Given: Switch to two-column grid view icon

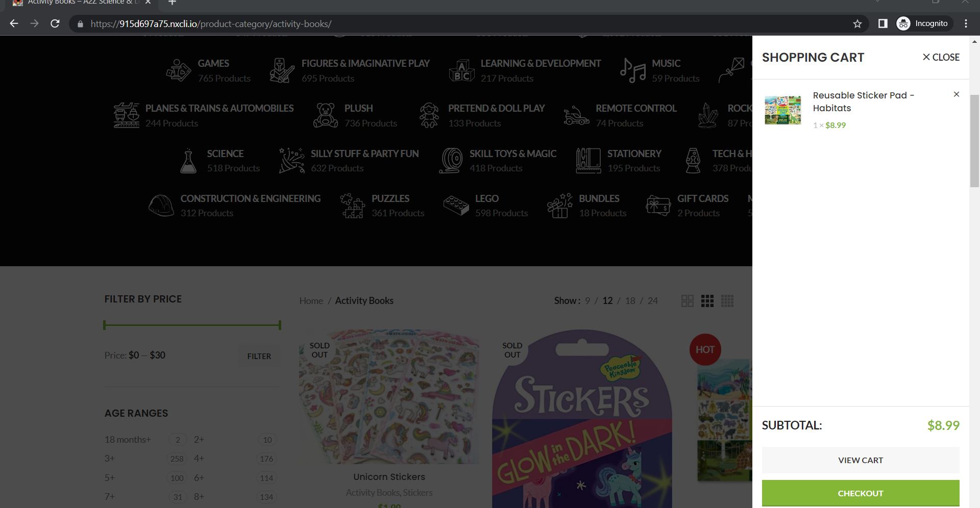Looking at the screenshot, I should point(688,301).
